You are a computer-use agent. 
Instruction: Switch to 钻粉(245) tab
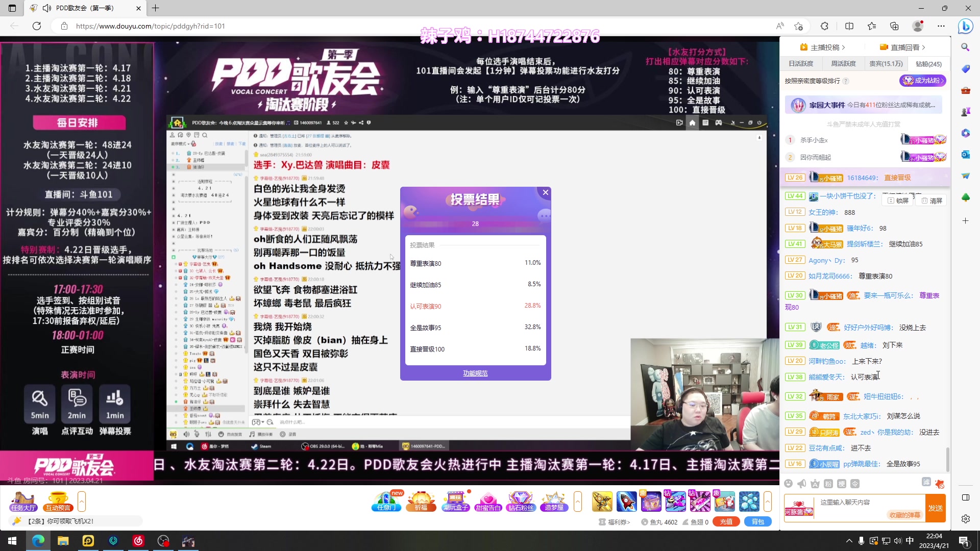[928, 64]
